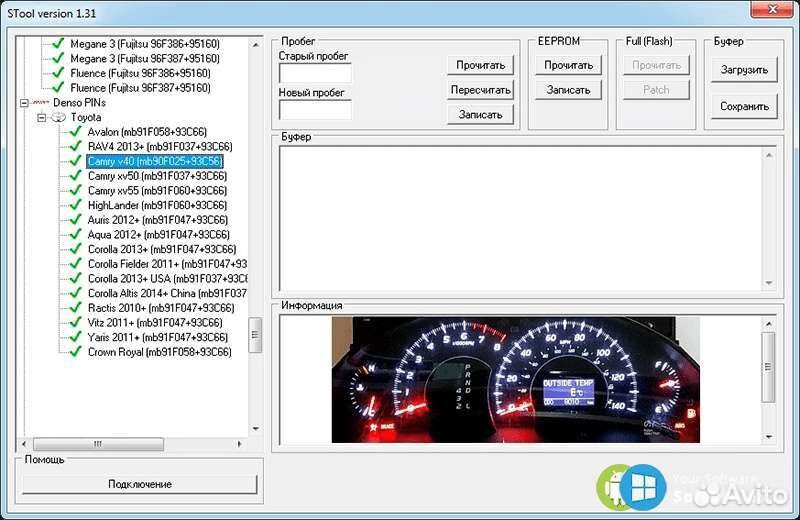Image resolution: width=800 pixels, height=520 pixels.
Task: Click the tree's horizontal scrollbar thumb
Action: [98, 444]
